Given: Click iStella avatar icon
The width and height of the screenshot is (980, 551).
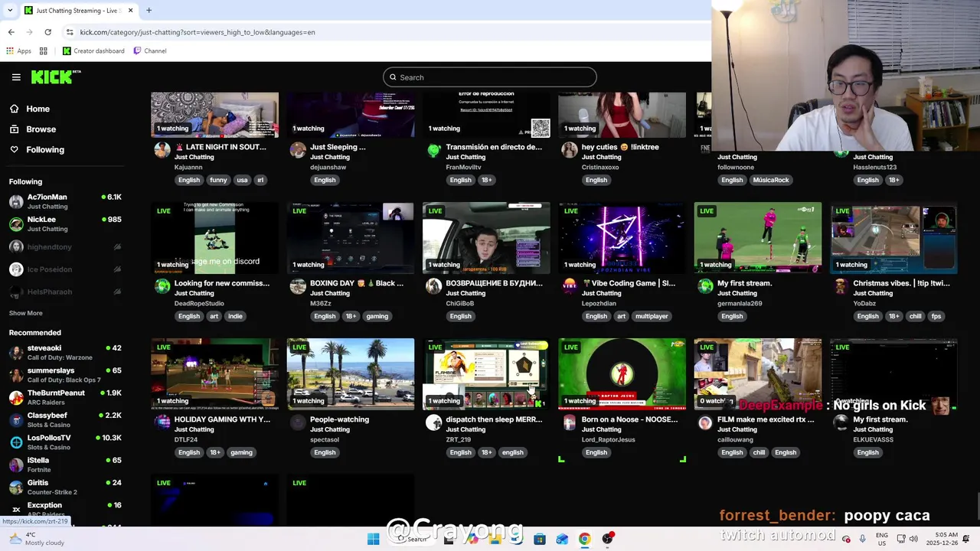Looking at the screenshot, I should pyautogui.click(x=16, y=465).
